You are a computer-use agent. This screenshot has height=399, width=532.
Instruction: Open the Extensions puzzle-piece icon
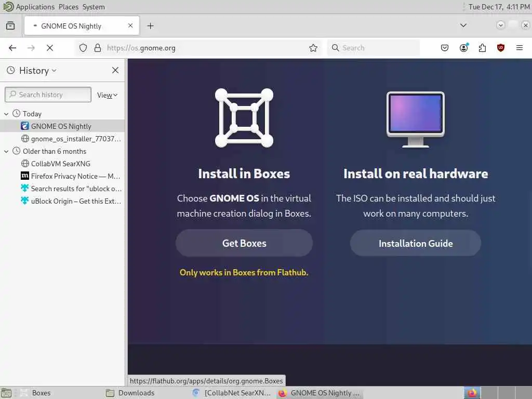pyautogui.click(x=482, y=48)
